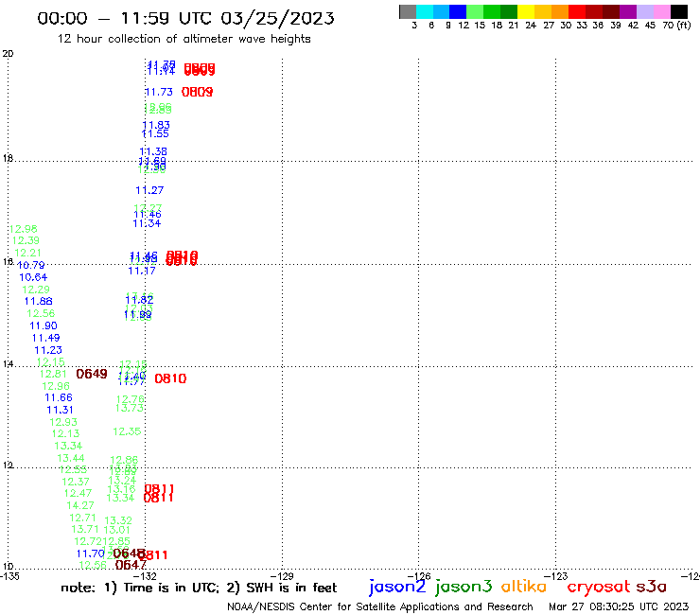Click the jason3 satellite legend label
The image size is (700, 615).
click(x=464, y=587)
